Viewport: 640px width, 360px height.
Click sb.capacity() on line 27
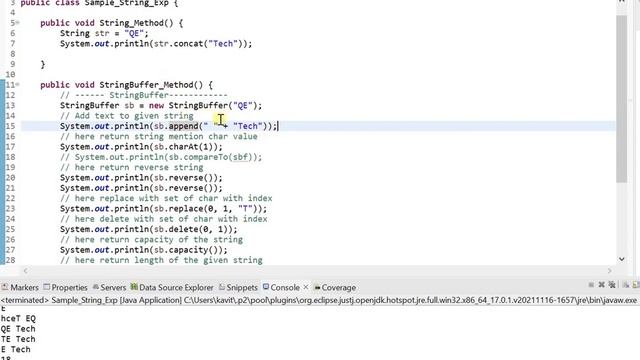[188, 250]
